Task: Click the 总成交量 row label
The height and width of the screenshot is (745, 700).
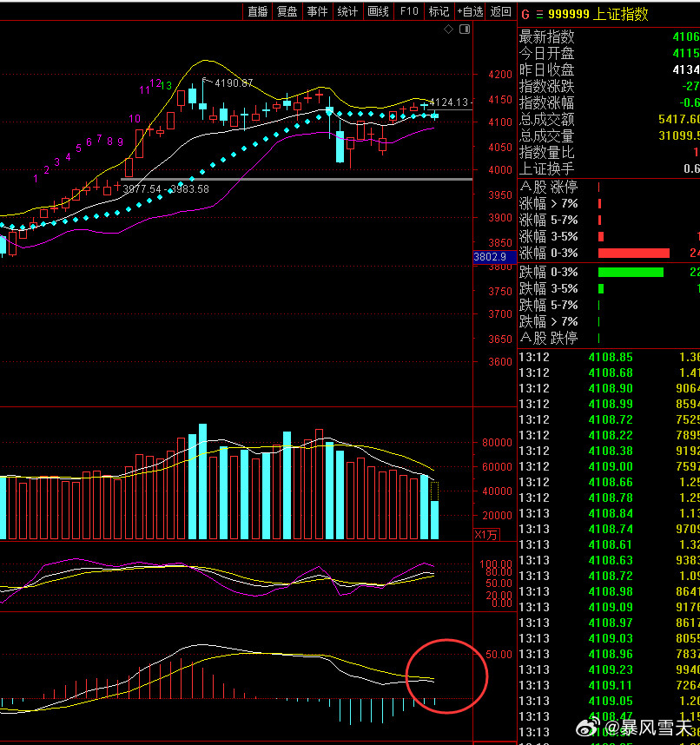Action: (546, 135)
